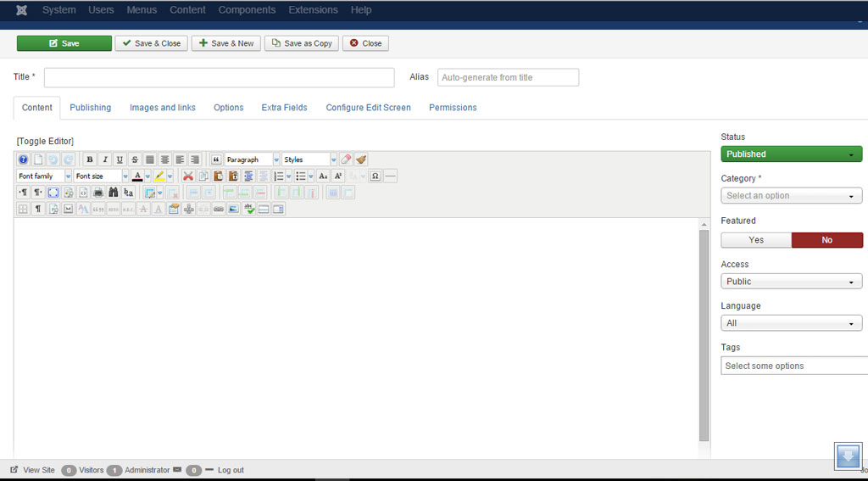
Task: Click the Paste as plain text icon
Action: pos(233,176)
